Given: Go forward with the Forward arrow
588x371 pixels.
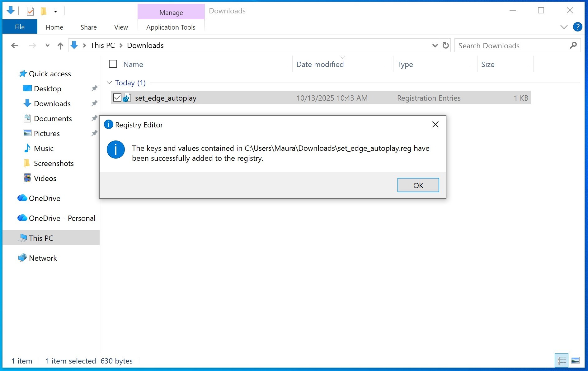Looking at the screenshot, I should [32, 46].
